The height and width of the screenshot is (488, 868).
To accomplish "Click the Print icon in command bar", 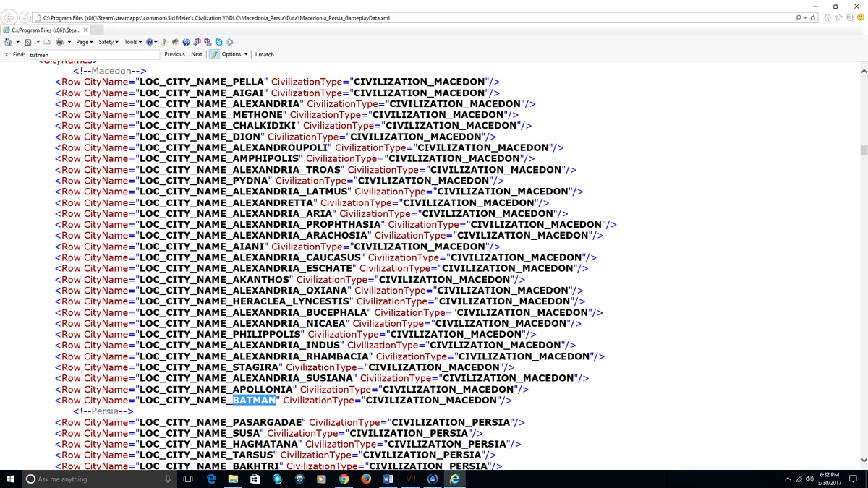I will coord(59,42).
